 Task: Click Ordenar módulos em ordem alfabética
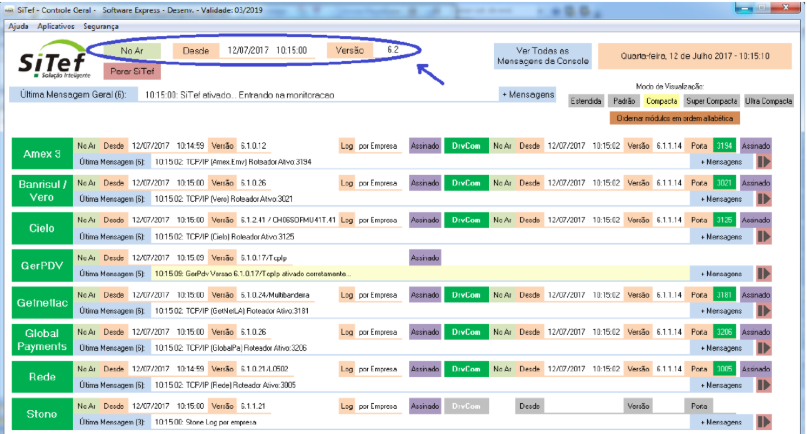675,118
